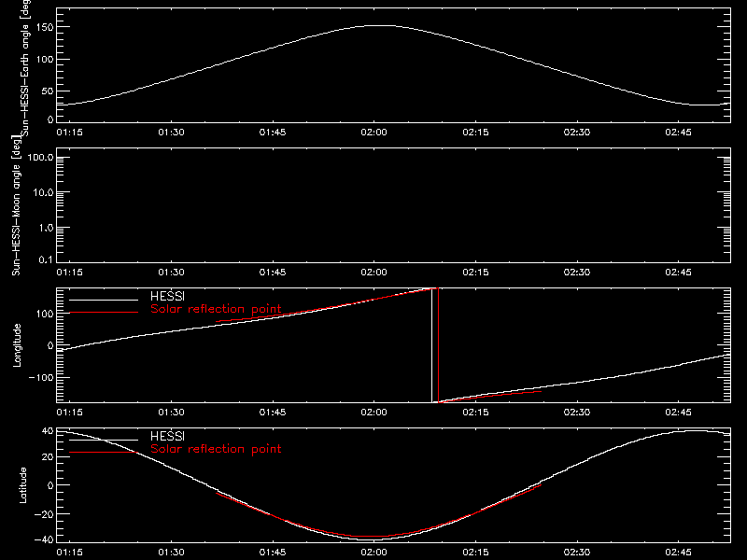Click the -100 tick on Longitude axis
Viewport: 747px width, 560px height.
41,377
